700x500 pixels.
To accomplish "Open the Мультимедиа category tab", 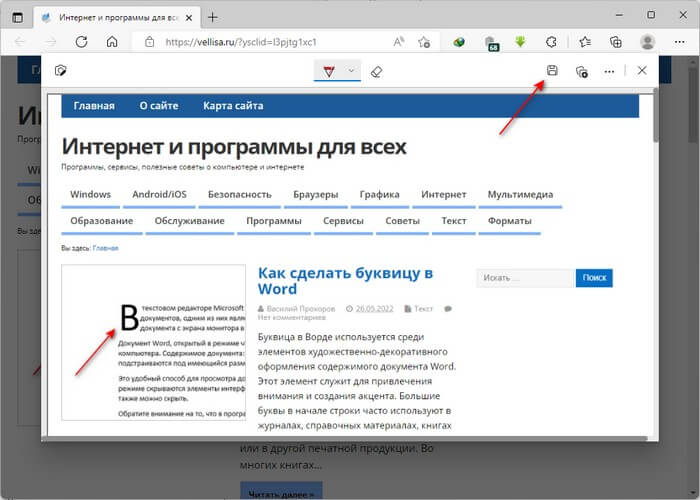I will coord(520,195).
